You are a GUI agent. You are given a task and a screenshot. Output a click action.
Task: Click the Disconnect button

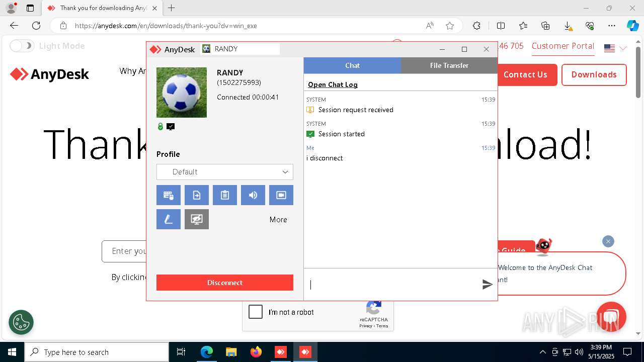click(x=225, y=283)
